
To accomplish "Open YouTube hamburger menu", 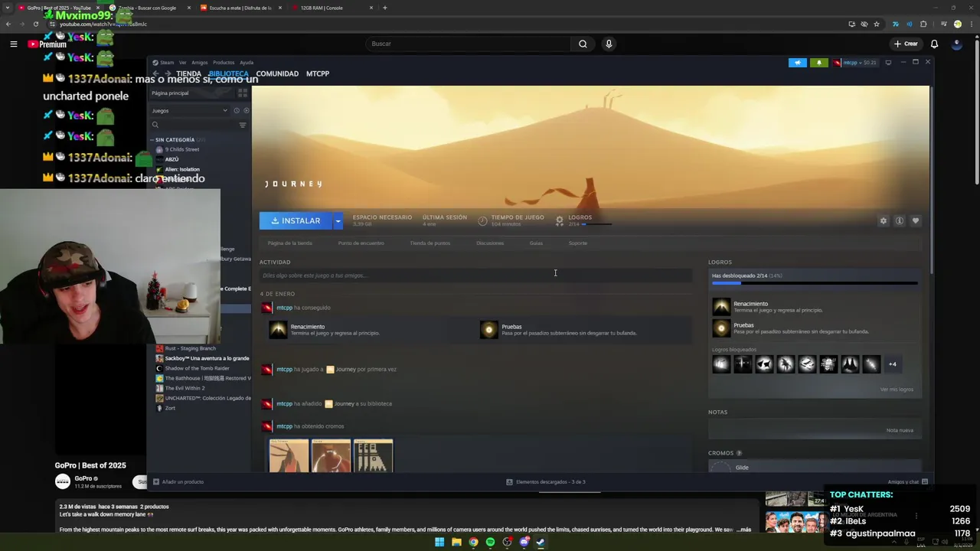I will (13, 44).
